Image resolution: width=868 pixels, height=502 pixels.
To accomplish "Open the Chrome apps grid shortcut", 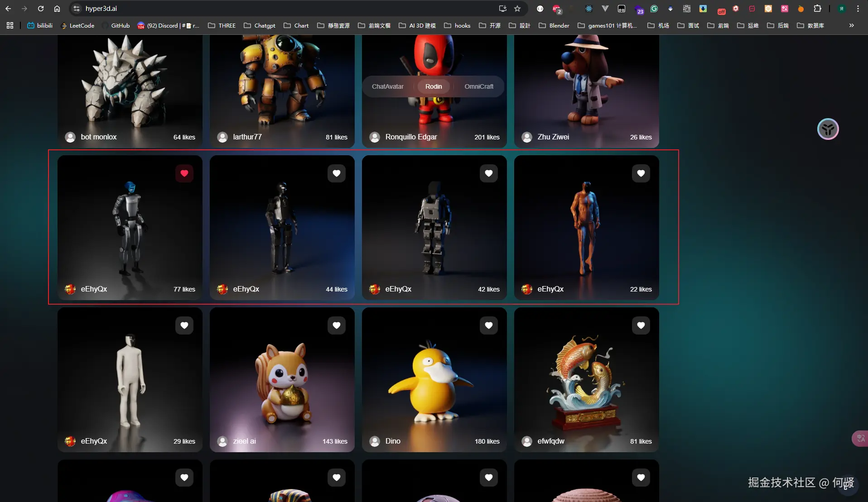I will click(x=10, y=25).
